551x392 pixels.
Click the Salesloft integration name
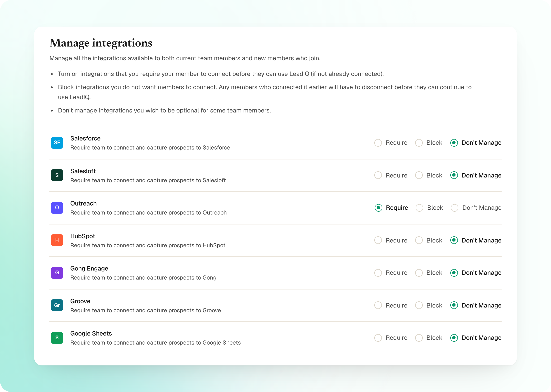coord(83,171)
